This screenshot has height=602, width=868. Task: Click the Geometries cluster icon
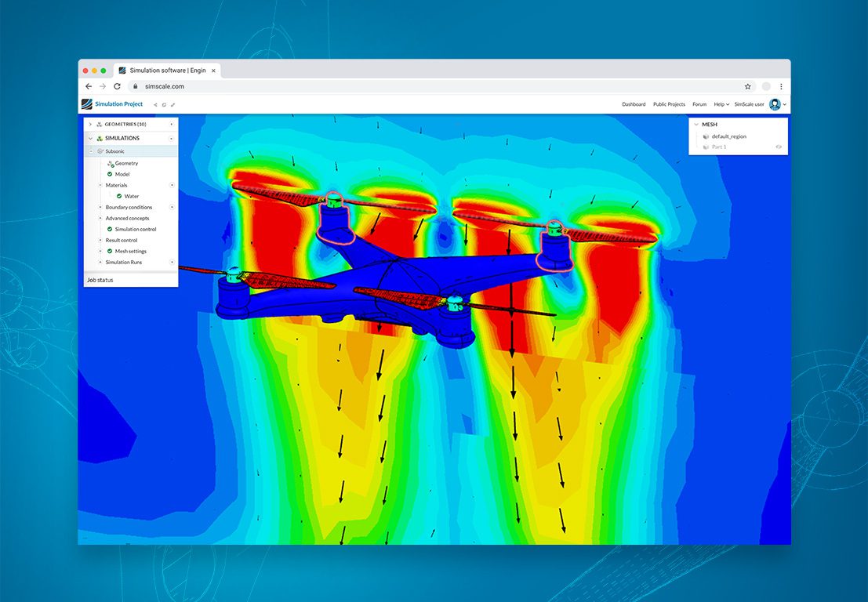tap(100, 125)
